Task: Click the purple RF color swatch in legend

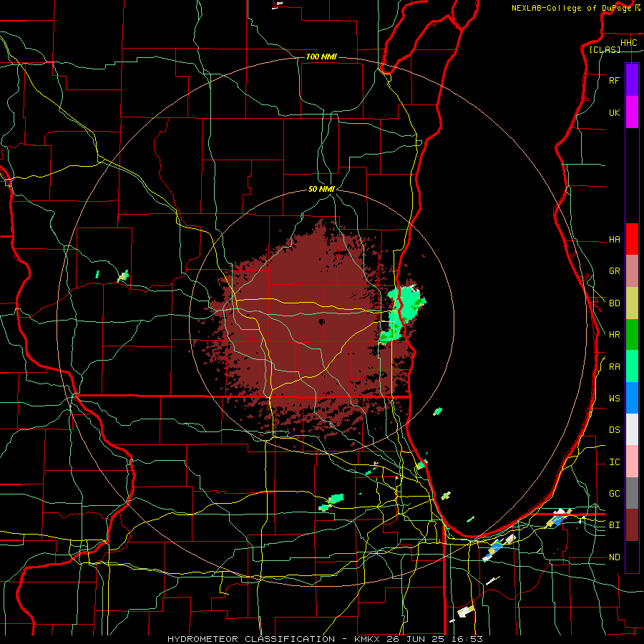Action: tap(632, 80)
